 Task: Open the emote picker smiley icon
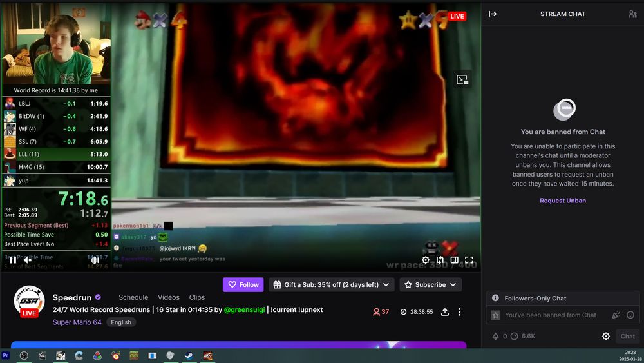630,315
